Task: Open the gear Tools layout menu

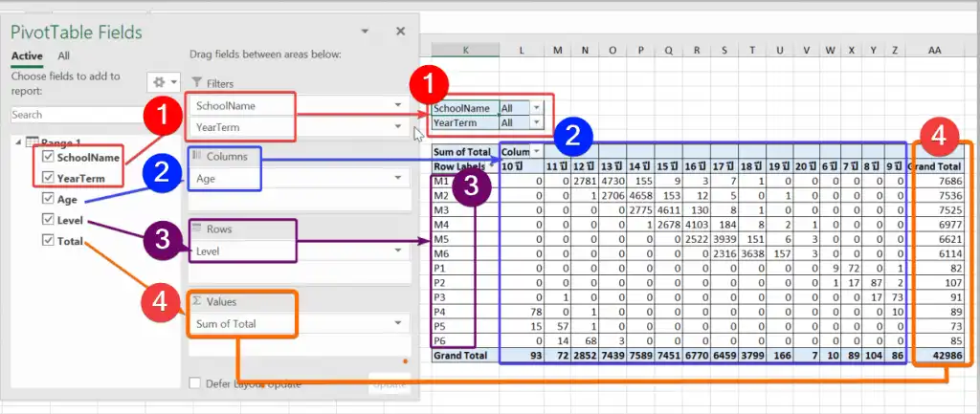Action: 164,83
